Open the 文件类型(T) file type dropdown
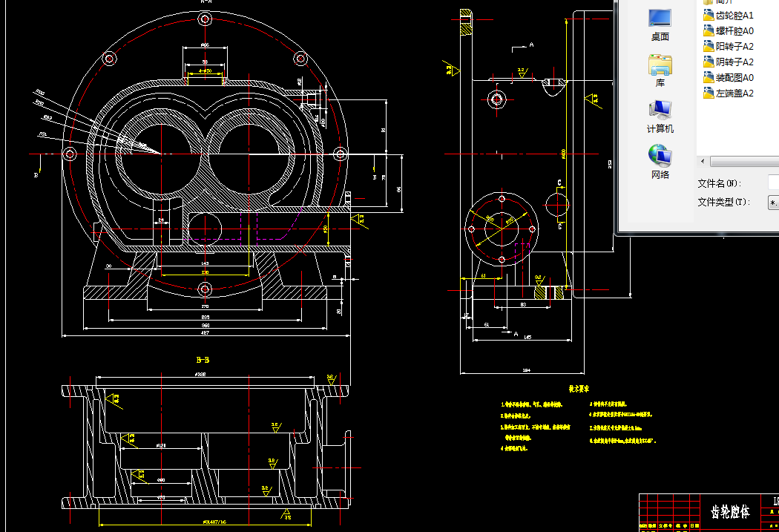This screenshot has height=532, width=779. coord(774,202)
